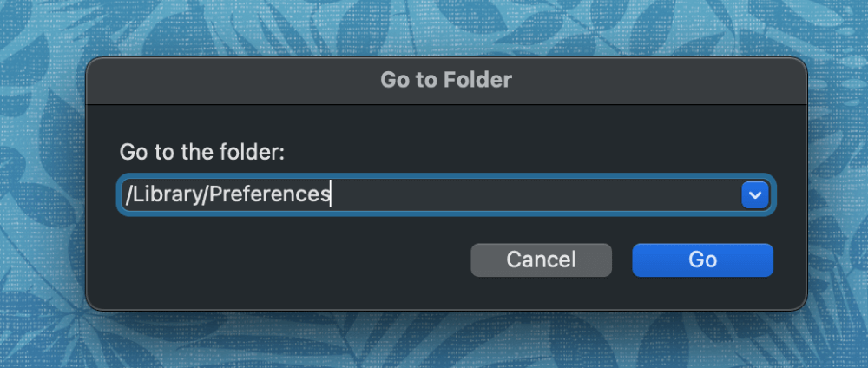Click at end of /Library/Preferences text
The width and height of the screenshot is (868, 368).
pyautogui.click(x=331, y=194)
